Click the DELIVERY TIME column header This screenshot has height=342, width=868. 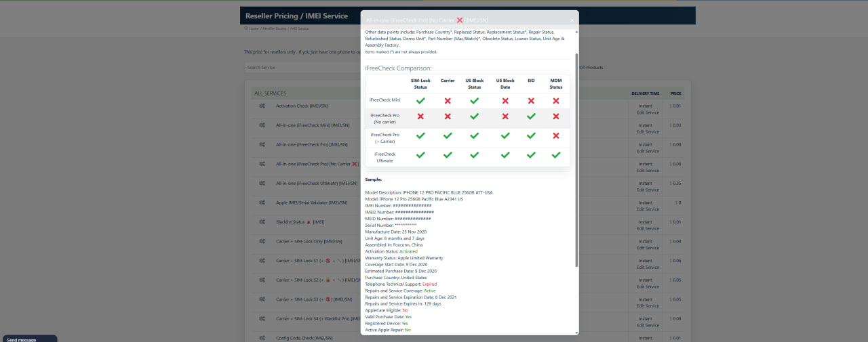click(645, 93)
